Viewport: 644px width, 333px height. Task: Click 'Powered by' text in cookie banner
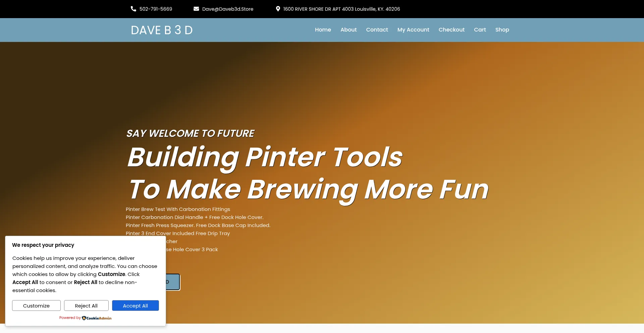(x=70, y=318)
